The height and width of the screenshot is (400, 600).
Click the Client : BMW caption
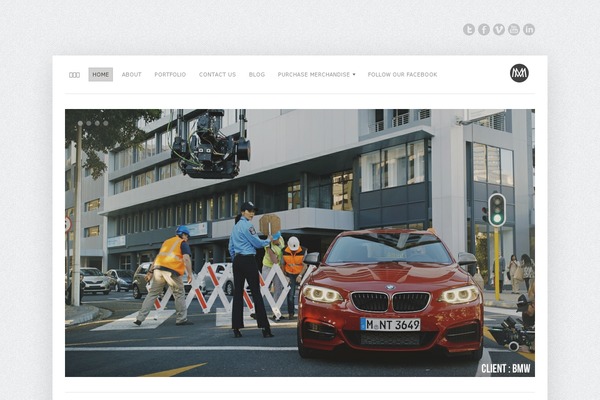[x=505, y=369]
